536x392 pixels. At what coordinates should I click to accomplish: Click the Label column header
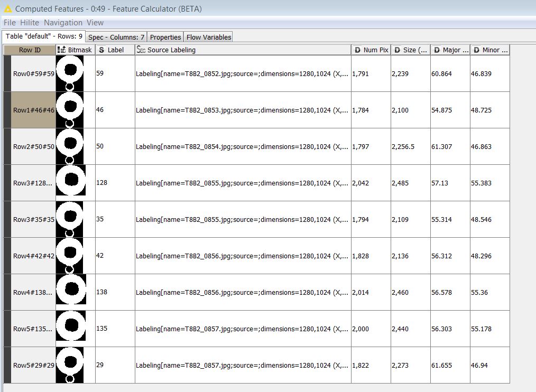(115, 50)
